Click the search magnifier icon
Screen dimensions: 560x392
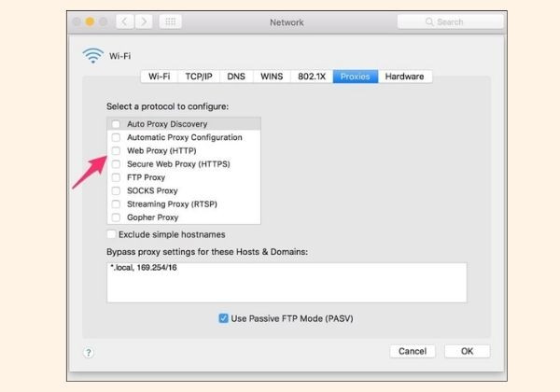pos(429,21)
